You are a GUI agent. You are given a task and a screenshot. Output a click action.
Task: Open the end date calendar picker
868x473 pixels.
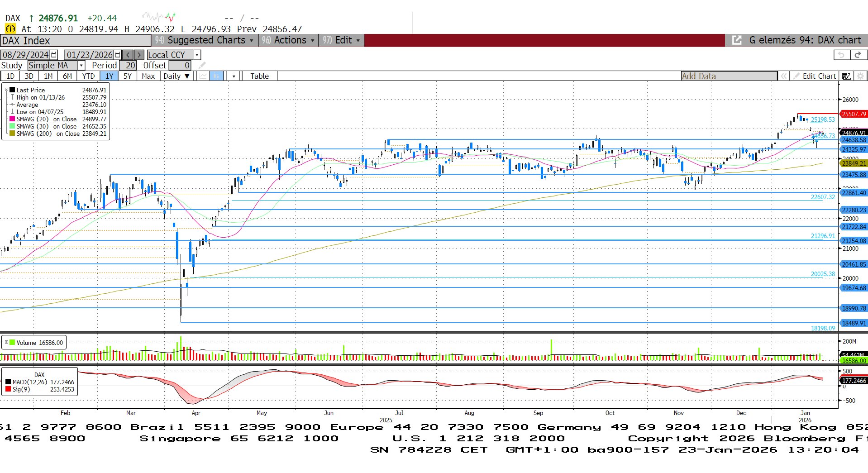click(x=118, y=55)
